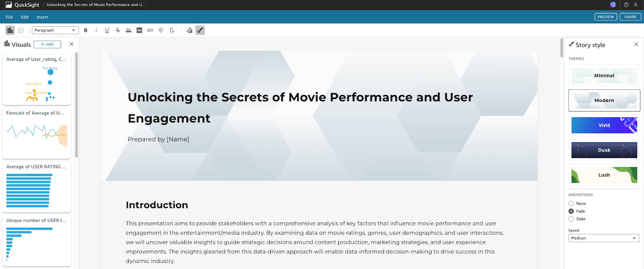The width and height of the screenshot is (644, 269).
Task: Open the text color tool
Action: click(x=129, y=30)
